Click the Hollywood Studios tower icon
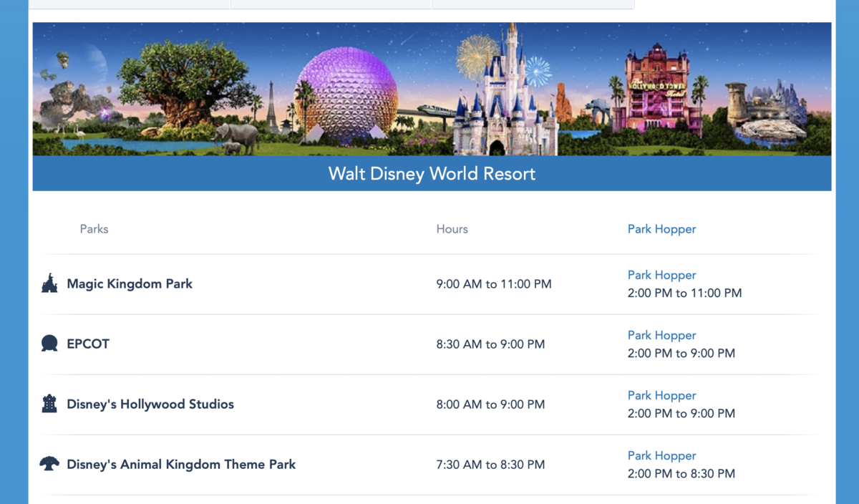The height and width of the screenshot is (504, 859). tap(49, 404)
